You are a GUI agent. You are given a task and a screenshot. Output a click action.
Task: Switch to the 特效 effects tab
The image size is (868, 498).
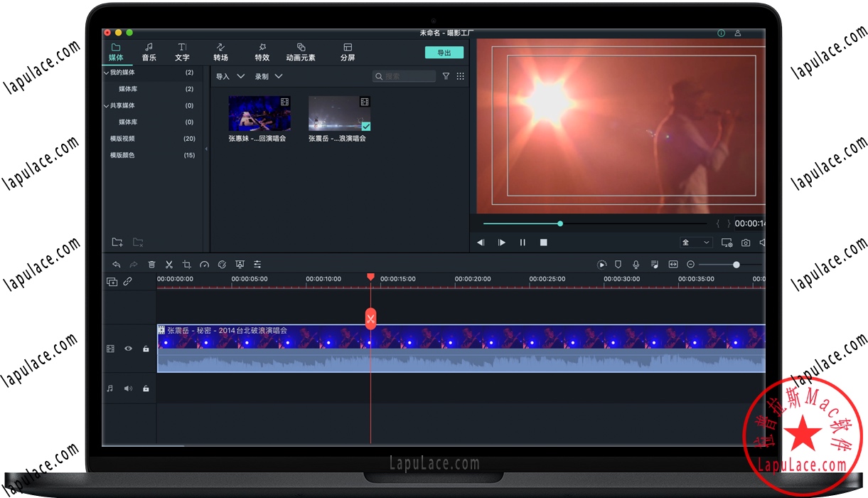point(262,52)
